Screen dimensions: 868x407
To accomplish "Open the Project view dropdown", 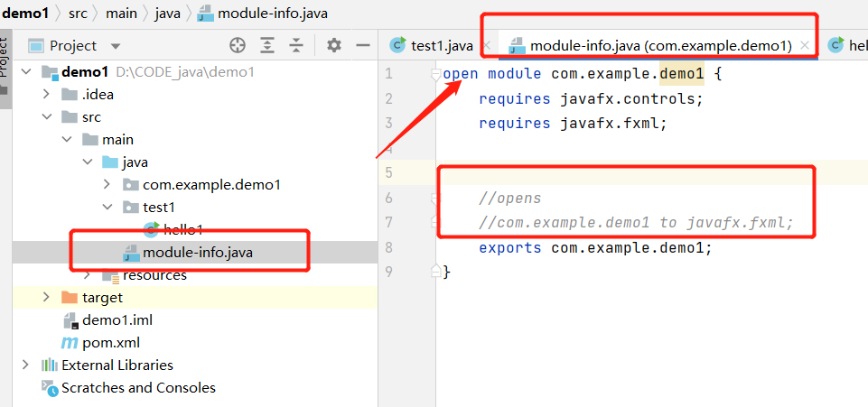I will [115, 46].
